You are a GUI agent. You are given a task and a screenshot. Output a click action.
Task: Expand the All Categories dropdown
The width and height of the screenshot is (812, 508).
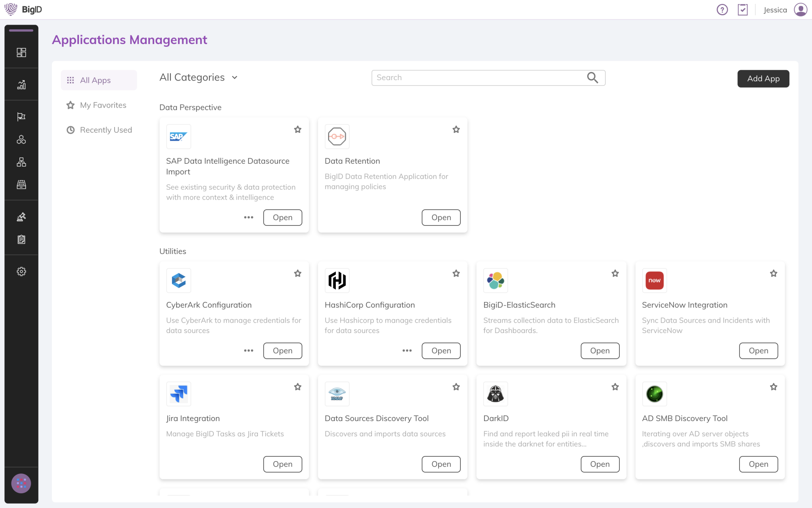pyautogui.click(x=199, y=77)
